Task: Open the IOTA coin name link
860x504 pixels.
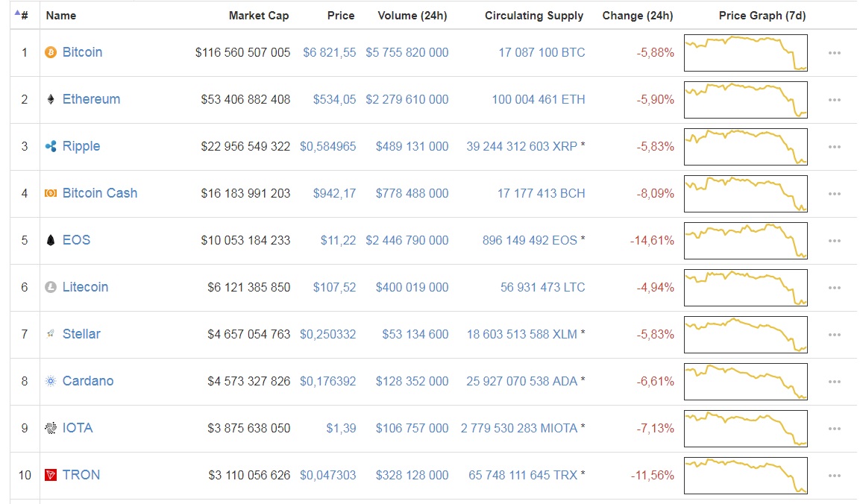Action: [78, 428]
